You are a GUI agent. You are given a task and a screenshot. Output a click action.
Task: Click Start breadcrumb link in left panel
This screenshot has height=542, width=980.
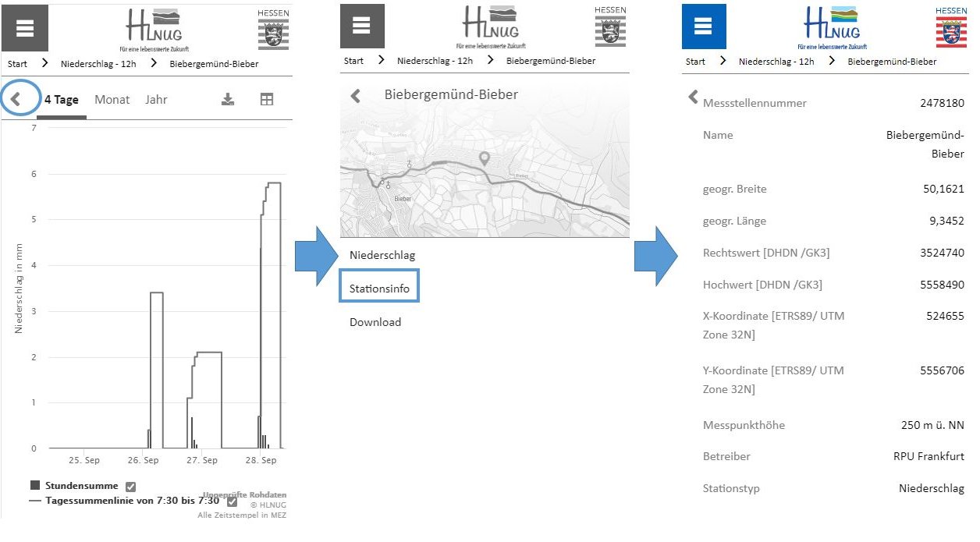[17, 64]
